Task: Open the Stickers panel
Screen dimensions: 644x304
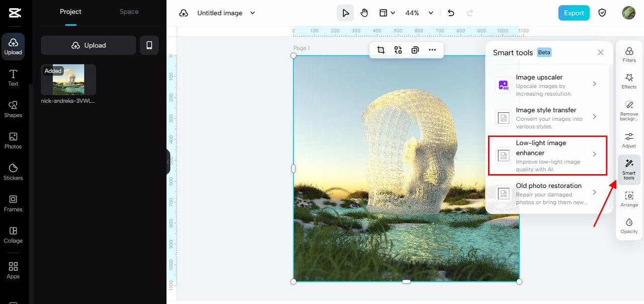Action: [13, 172]
